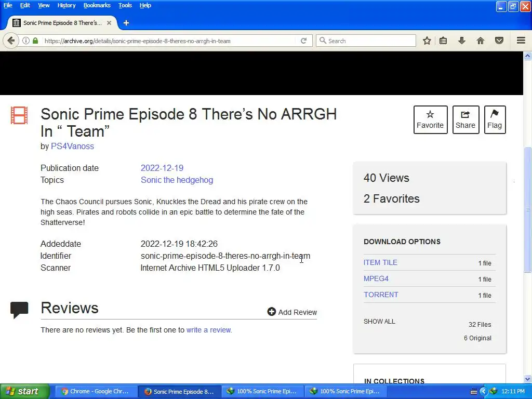
Task: Go to home page via house icon
Action: pyautogui.click(x=481, y=41)
